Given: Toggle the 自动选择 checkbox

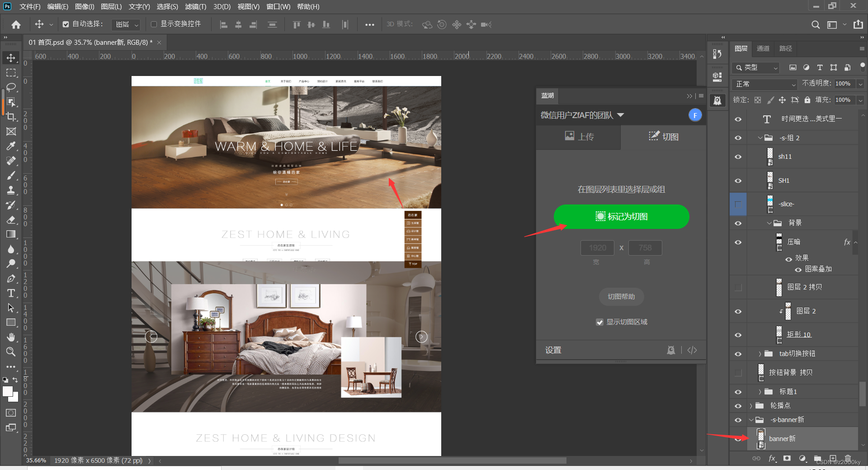Looking at the screenshot, I should pyautogui.click(x=66, y=24).
